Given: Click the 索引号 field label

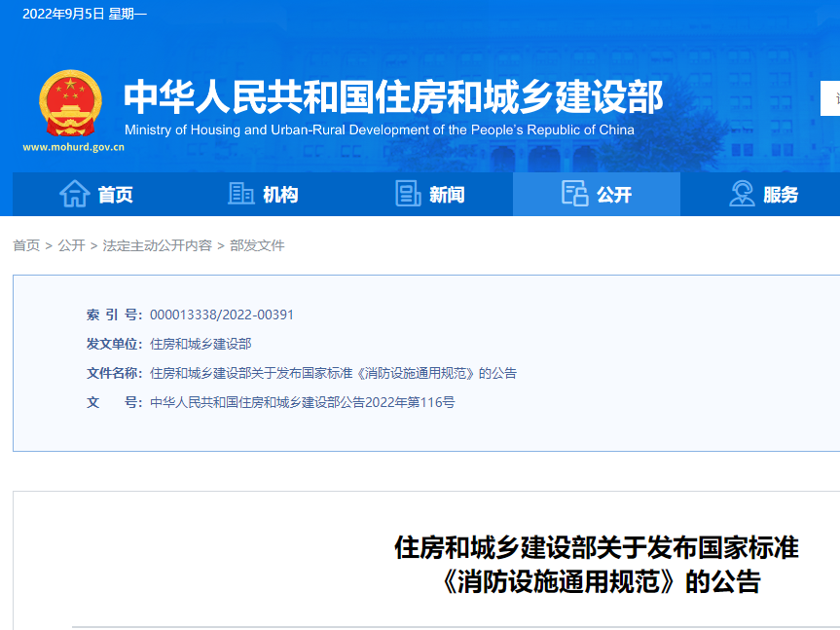Looking at the screenshot, I should click(114, 315).
